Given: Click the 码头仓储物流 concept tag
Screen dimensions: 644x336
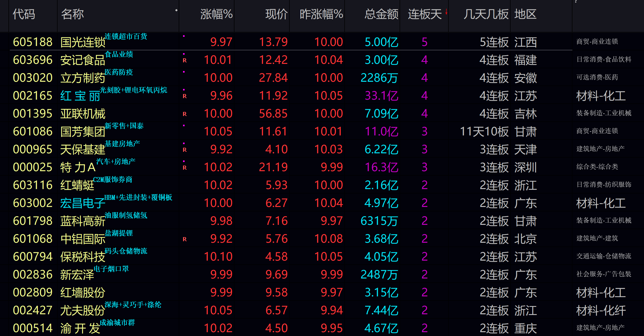Looking at the screenshot, I should 126,251.
